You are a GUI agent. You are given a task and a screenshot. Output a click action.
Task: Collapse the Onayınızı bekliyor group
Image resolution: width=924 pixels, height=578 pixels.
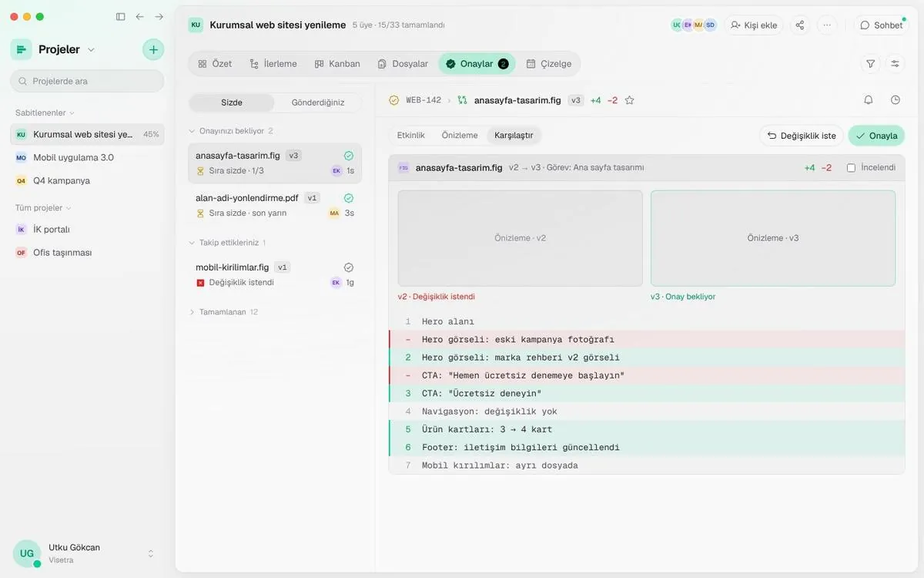click(x=231, y=131)
